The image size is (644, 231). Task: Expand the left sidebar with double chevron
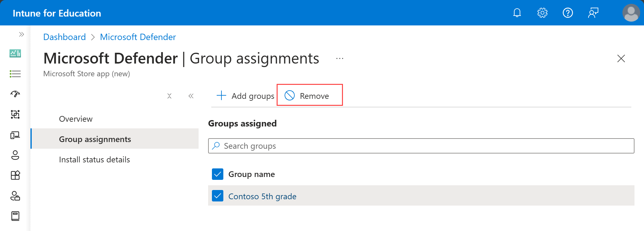(x=21, y=34)
